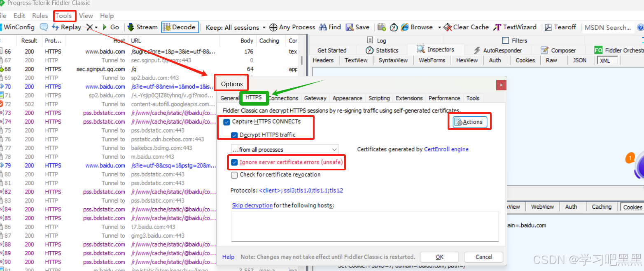Open the Tools menu
Viewport: 644px width, 271px height.
click(64, 16)
